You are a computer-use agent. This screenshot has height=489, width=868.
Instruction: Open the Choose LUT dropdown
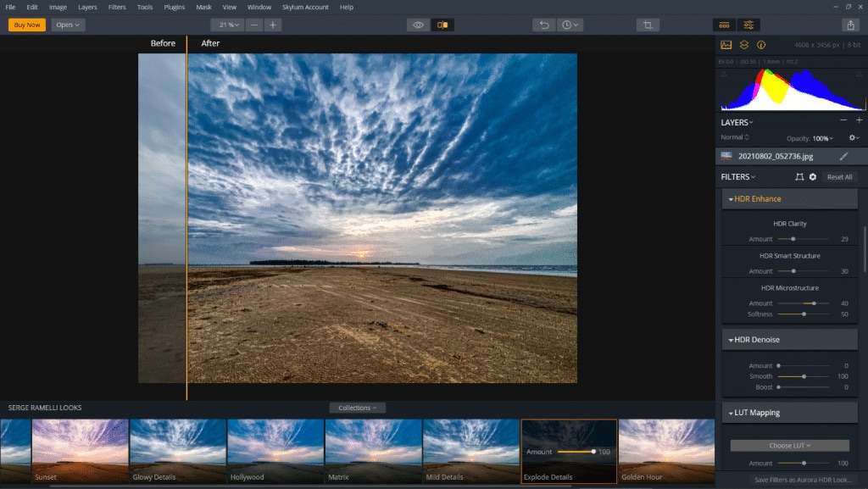(x=790, y=445)
